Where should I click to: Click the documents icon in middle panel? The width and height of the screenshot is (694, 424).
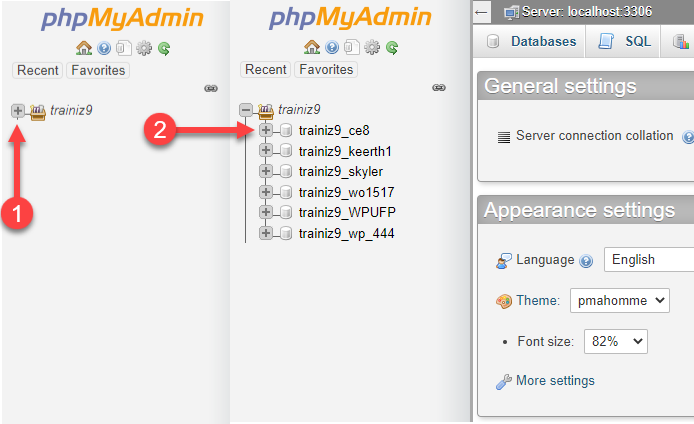coord(352,47)
